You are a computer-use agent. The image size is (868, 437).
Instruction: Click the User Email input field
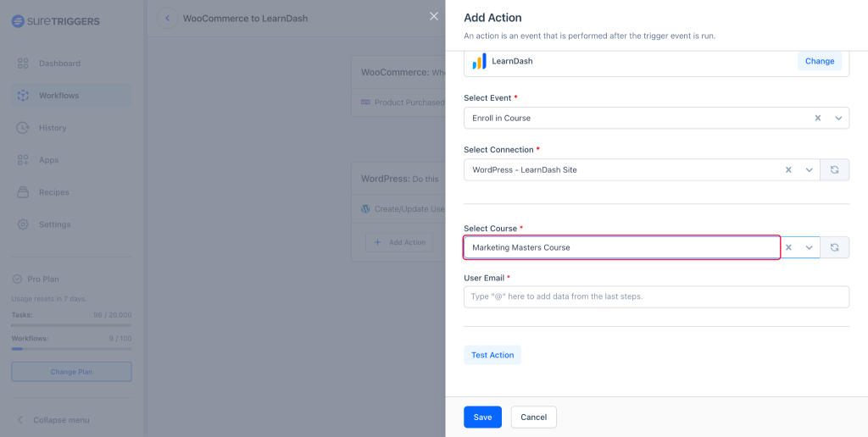[x=656, y=296]
